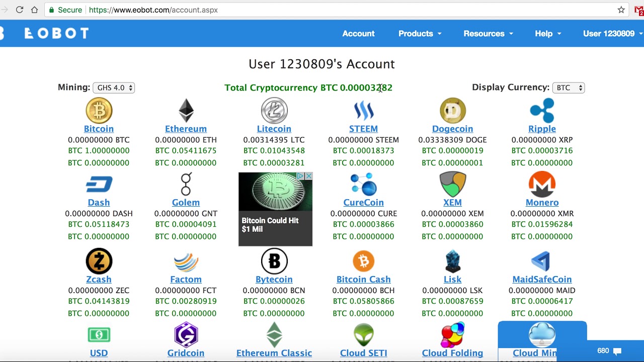Bookmark page with the star icon

(621, 10)
